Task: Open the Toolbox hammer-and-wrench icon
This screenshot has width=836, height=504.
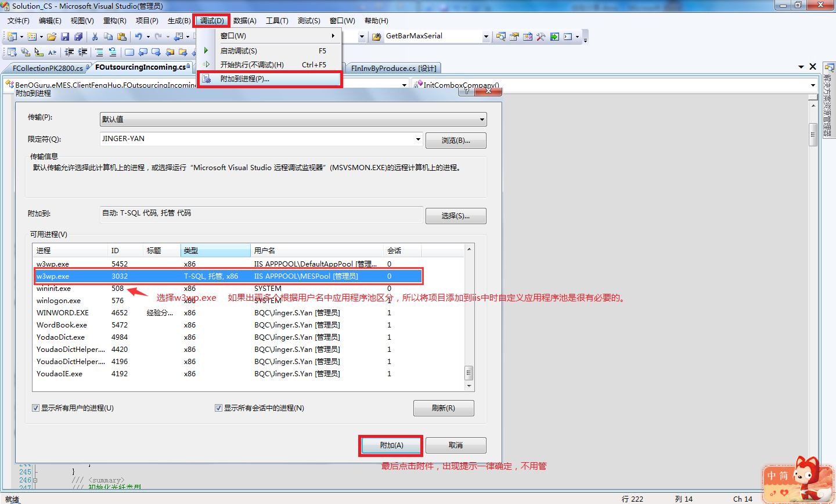Action: click(541, 37)
